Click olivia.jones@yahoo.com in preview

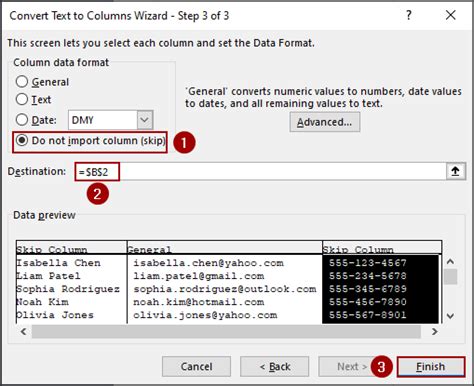205,315
